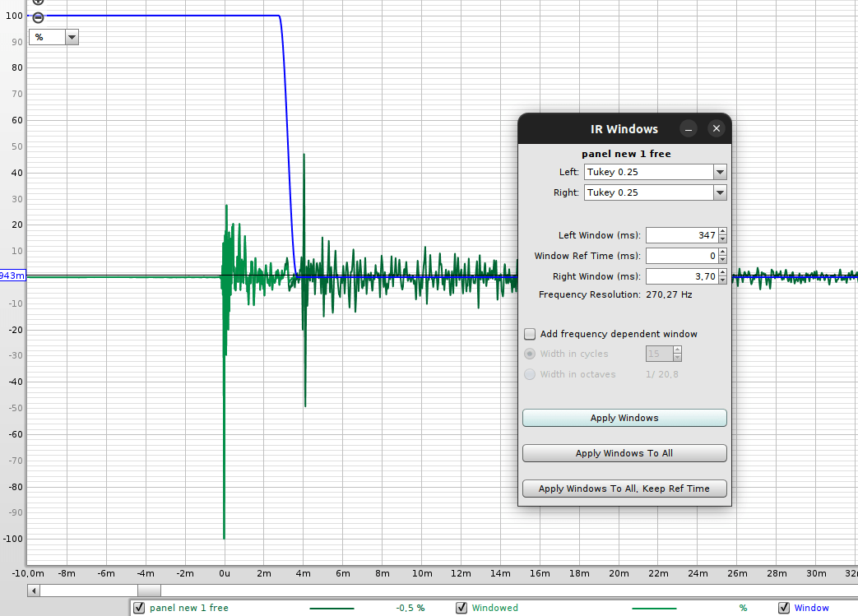The width and height of the screenshot is (858, 616).
Task: Decrease Left Window ms with down arrow
Action: pyautogui.click(x=723, y=239)
